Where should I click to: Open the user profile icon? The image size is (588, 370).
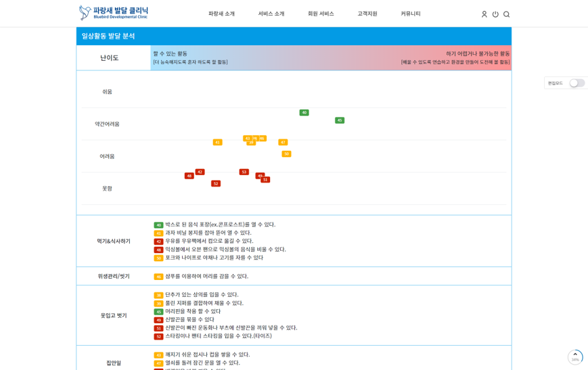click(484, 14)
